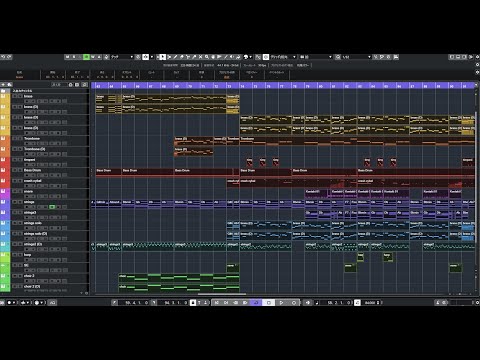Click the Undo arrow icon
Image resolution: width=480 pixels, height=360 pixels.
click(x=3, y=57)
